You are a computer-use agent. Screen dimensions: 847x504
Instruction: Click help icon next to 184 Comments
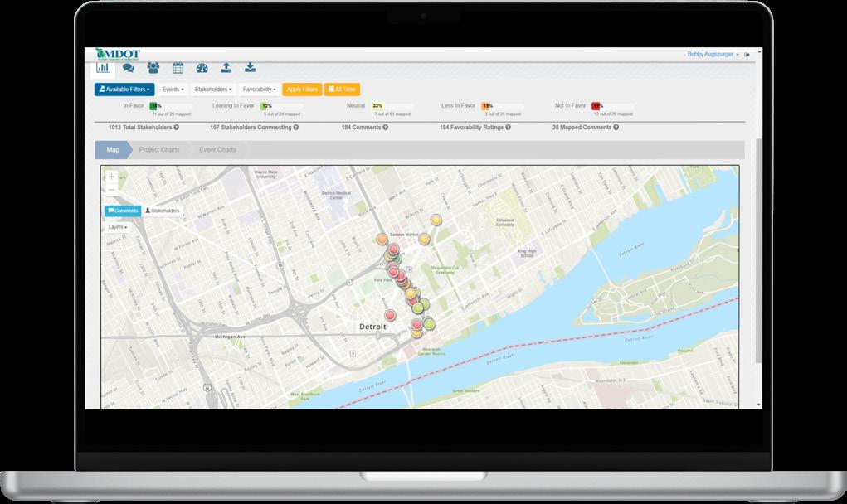click(x=386, y=128)
